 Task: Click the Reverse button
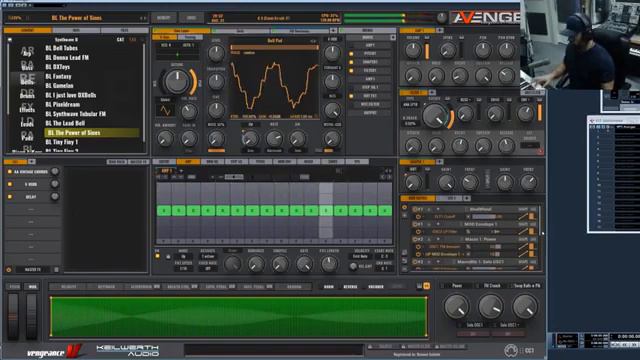pyautogui.click(x=350, y=287)
